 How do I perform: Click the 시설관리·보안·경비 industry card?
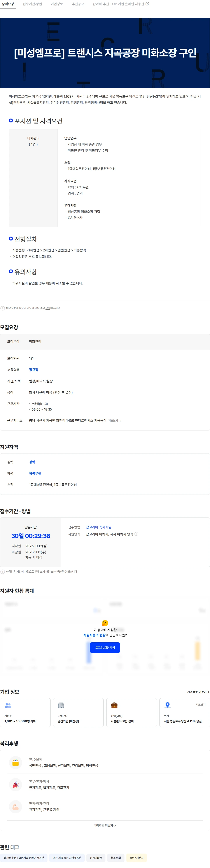131,712
